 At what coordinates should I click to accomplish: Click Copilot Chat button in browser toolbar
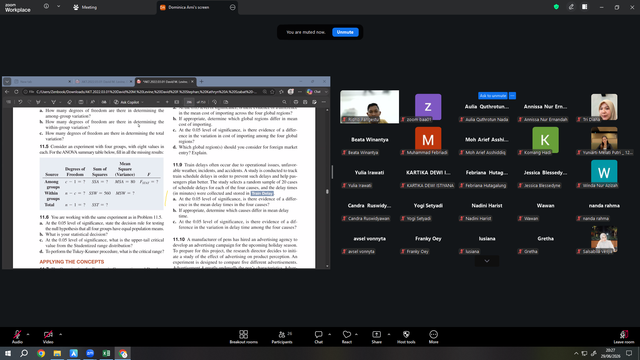pos(313,92)
